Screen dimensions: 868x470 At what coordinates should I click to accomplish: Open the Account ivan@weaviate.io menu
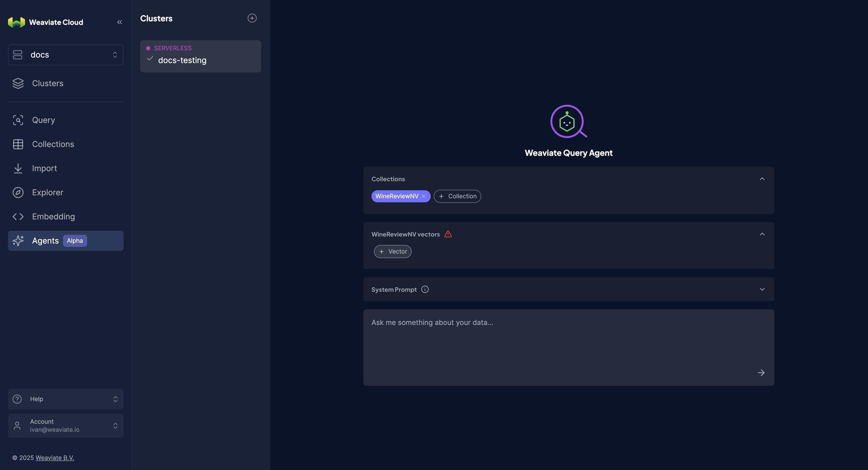(x=66, y=426)
